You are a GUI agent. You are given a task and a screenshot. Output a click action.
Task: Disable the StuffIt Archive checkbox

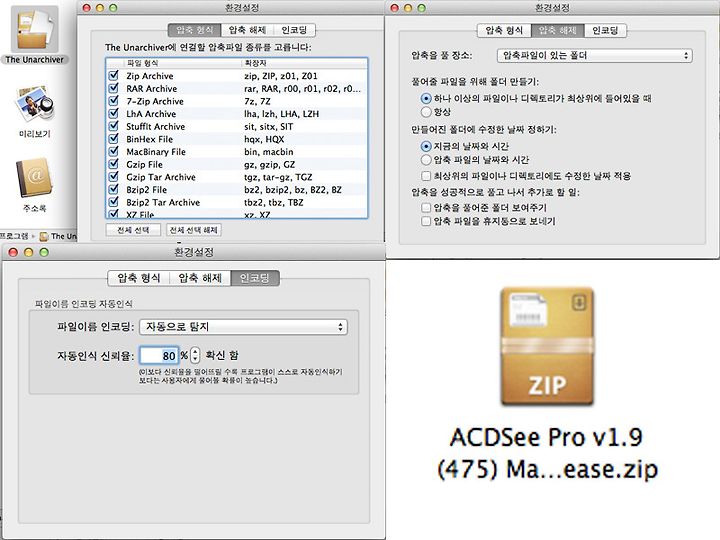[x=113, y=126]
